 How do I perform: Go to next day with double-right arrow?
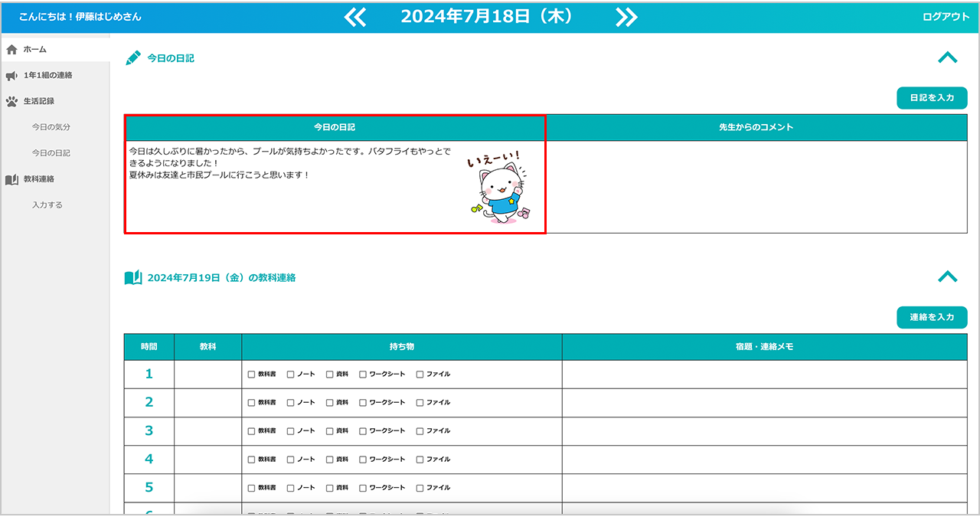[626, 18]
